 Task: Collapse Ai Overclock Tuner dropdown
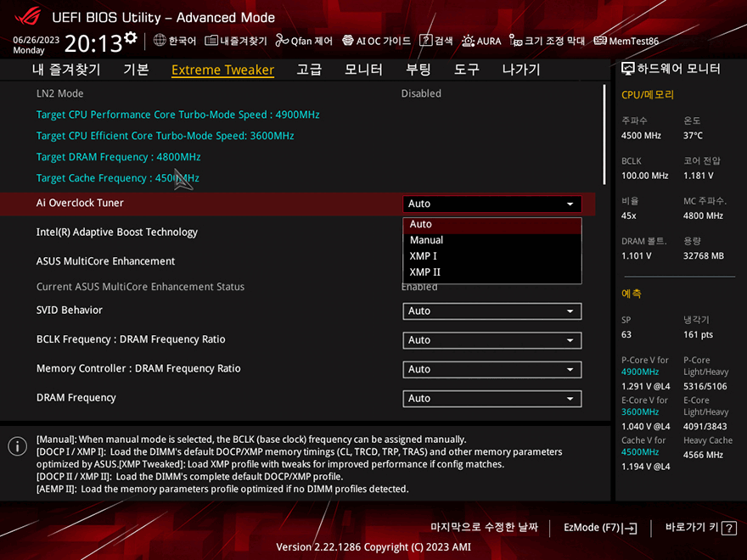(492, 204)
